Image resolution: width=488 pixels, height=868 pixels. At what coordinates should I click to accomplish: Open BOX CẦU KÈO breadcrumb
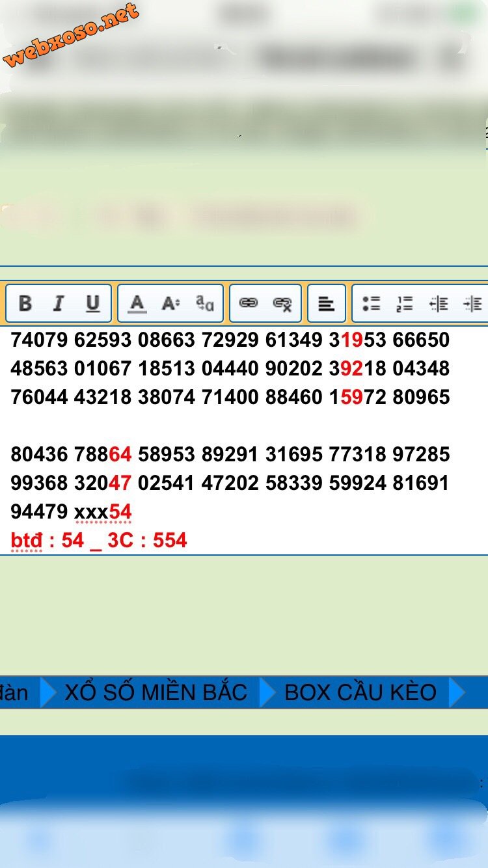(x=360, y=692)
